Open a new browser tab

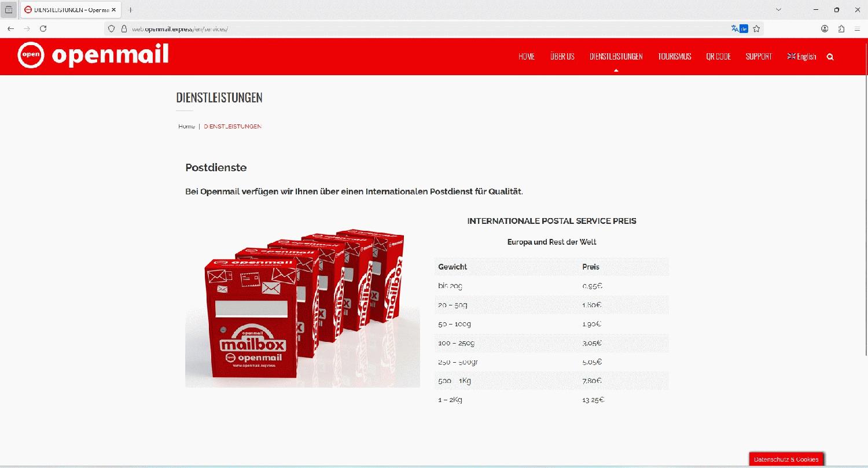point(131,10)
